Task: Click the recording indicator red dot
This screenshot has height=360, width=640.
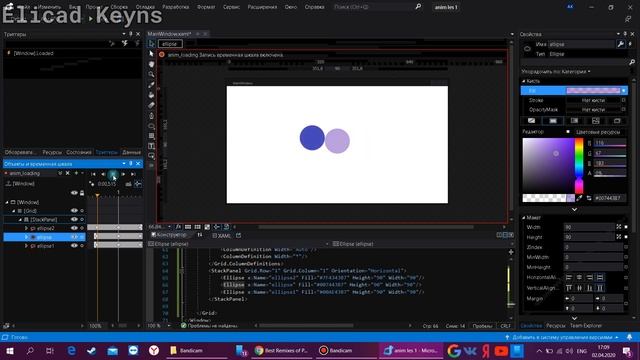Action: pyautogui.click(x=162, y=54)
